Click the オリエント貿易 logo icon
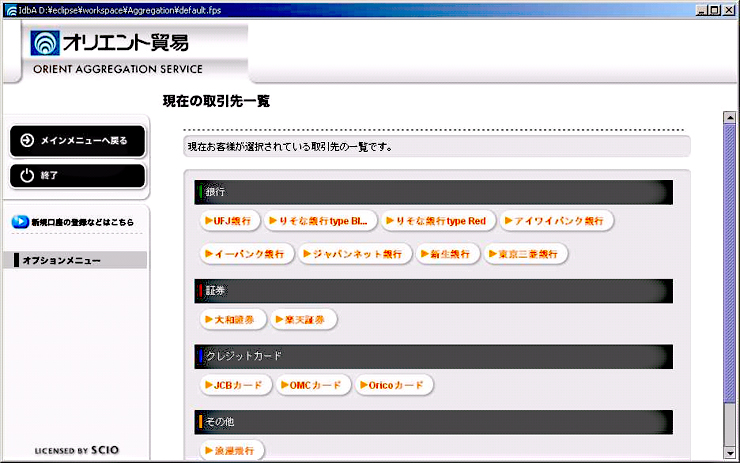740x463 pixels. pyautogui.click(x=45, y=43)
